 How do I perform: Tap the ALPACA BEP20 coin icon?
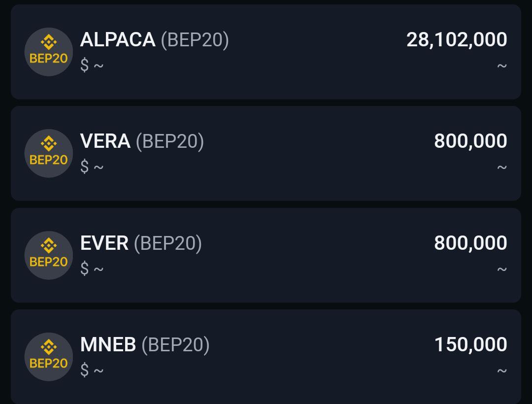(x=48, y=52)
